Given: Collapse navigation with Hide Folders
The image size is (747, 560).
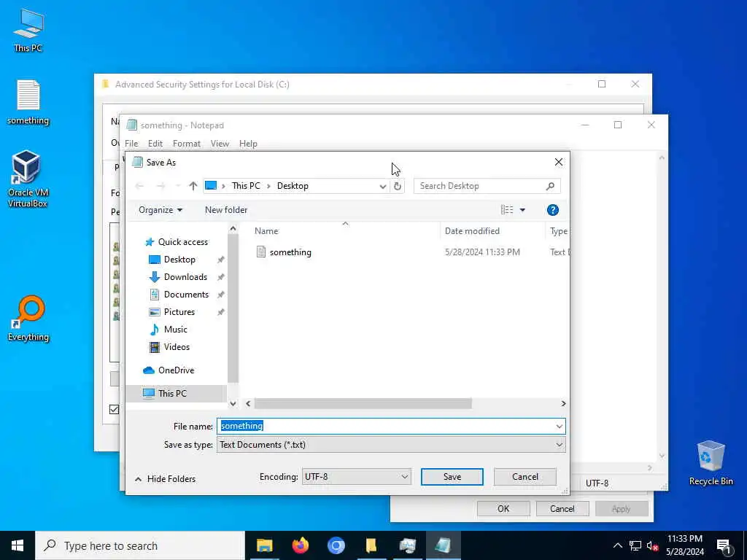Looking at the screenshot, I should coord(166,479).
